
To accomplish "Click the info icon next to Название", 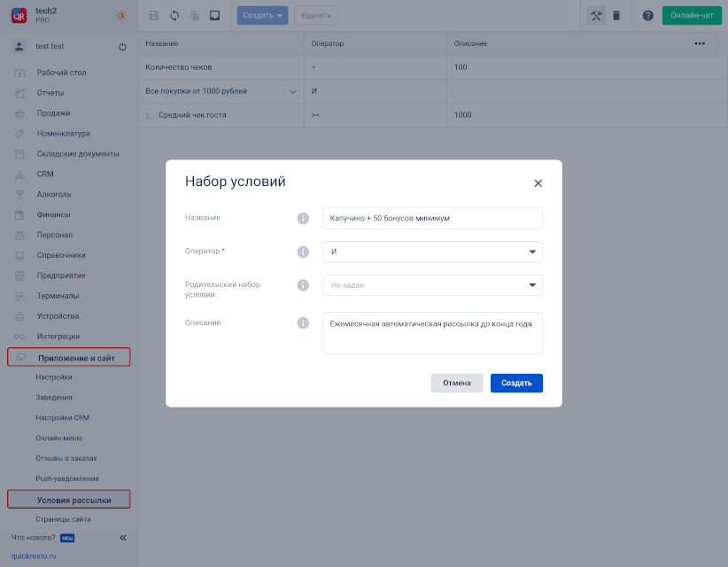I will 303,218.
